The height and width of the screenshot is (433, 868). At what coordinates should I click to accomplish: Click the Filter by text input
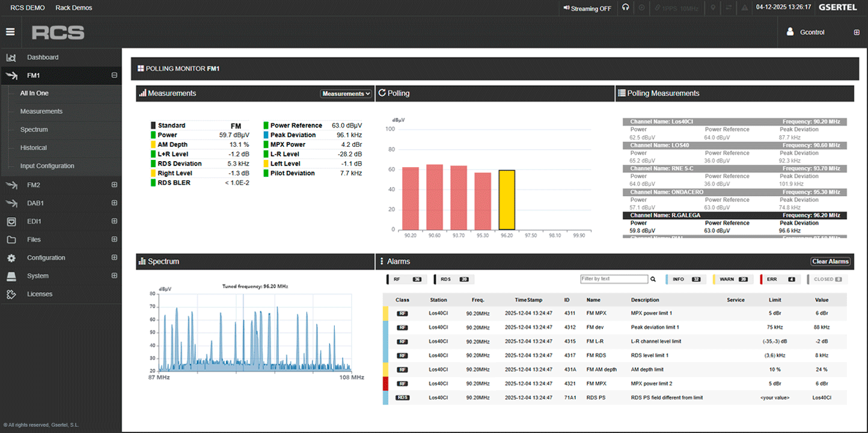(614, 279)
